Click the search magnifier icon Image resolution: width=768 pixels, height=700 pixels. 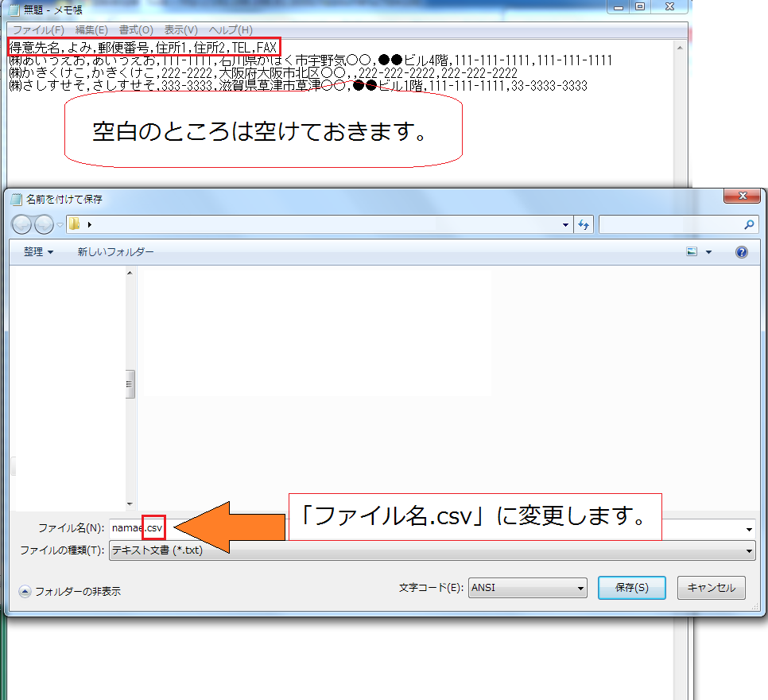(748, 225)
